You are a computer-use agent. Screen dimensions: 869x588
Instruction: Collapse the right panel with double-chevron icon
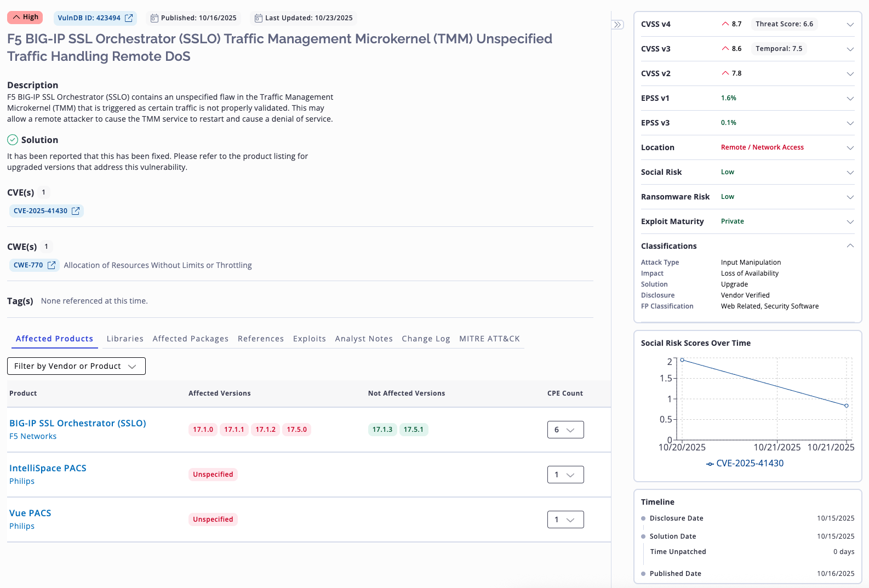[x=618, y=25]
